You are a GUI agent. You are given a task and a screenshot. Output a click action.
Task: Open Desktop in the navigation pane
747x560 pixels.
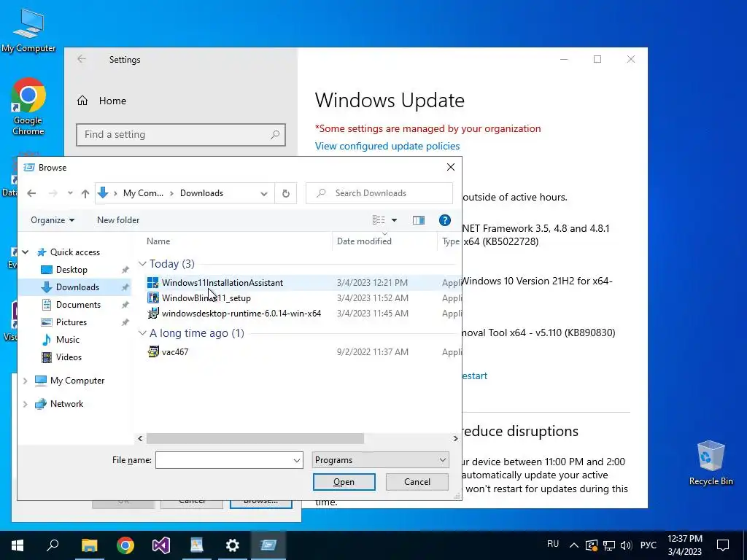pyautogui.click(x=71, y=270)
